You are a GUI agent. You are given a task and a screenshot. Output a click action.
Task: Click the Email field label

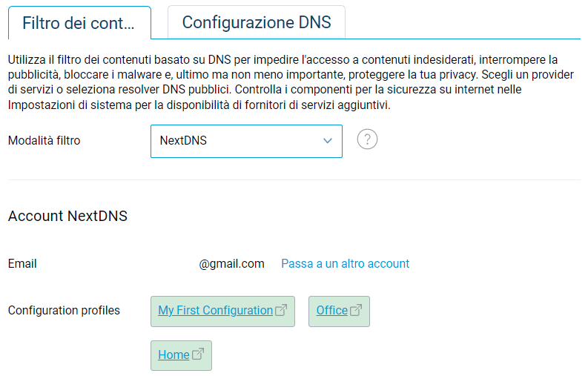pyautogui.click(x=22, y=263)
